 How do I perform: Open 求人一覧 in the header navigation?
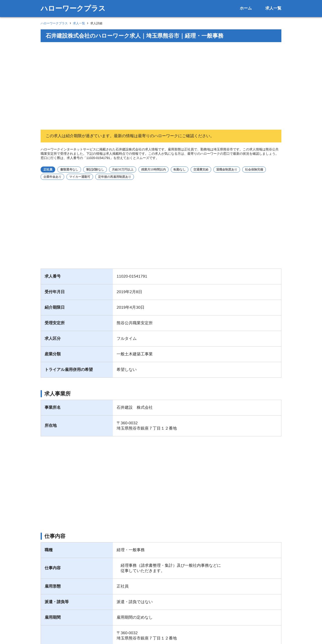coord(273,8)
